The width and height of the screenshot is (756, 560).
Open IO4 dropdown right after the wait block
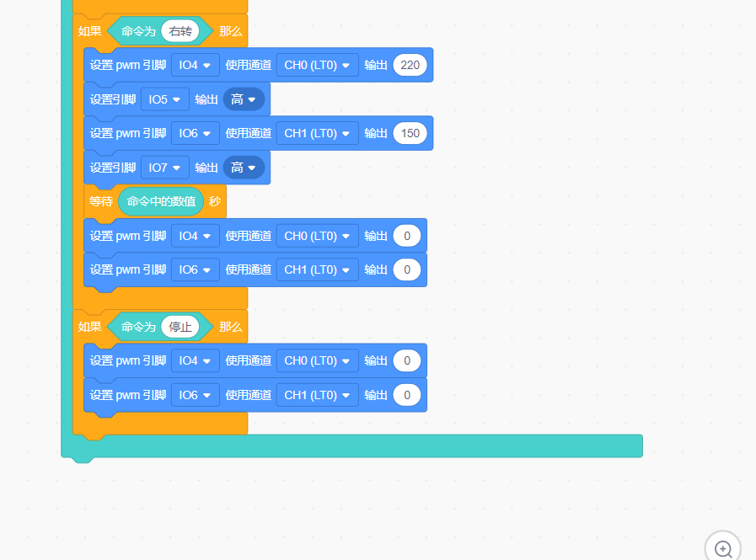click(x=196, y=236)
